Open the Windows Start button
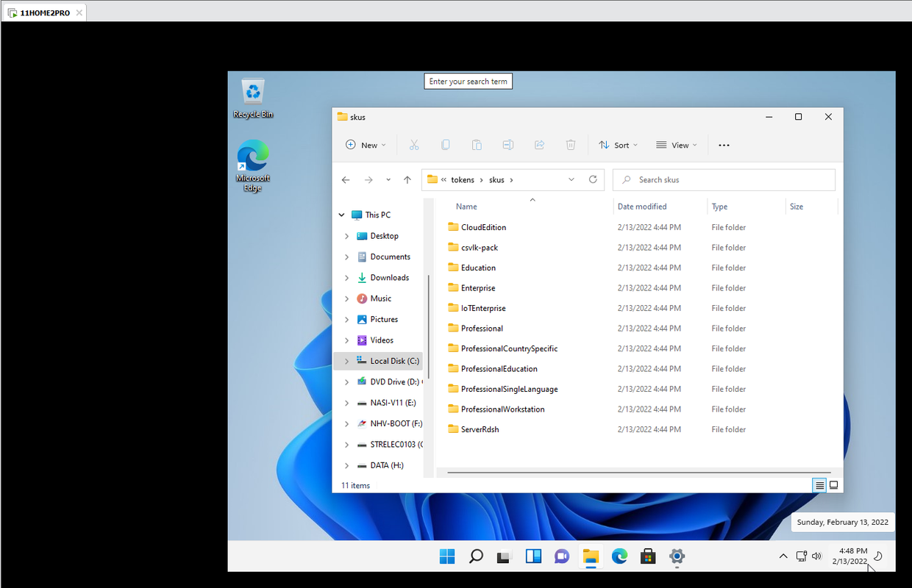This screenshot has width=912, height=588. [447, 556]
